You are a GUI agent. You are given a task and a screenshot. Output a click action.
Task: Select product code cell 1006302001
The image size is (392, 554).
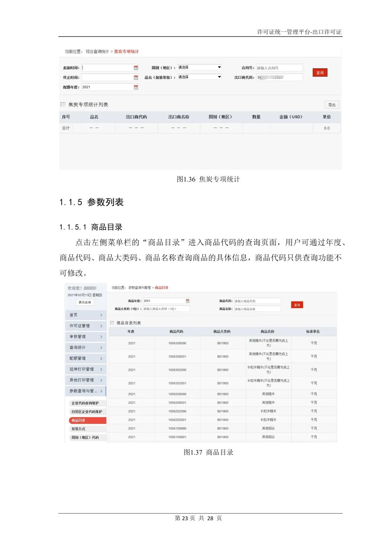coord(177,383)
